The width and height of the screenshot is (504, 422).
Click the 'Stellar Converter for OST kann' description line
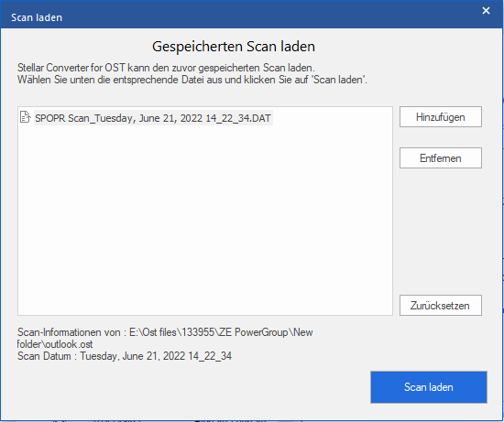166,68
